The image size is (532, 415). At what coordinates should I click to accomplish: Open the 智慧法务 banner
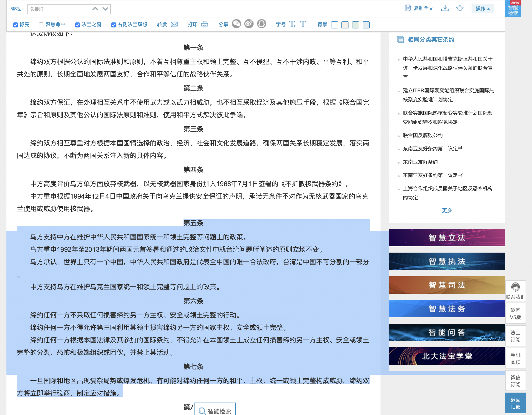click(x=447, y=308)
